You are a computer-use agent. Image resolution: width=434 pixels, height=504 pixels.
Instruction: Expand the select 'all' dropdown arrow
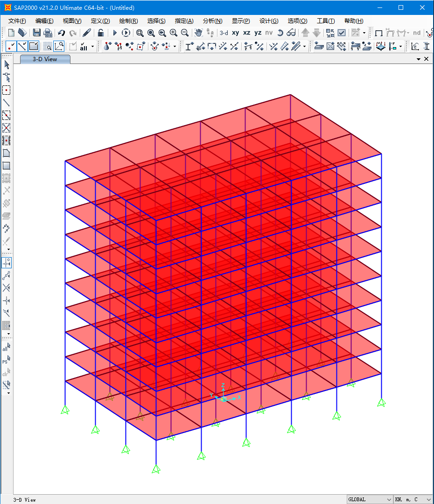point(92,46)
